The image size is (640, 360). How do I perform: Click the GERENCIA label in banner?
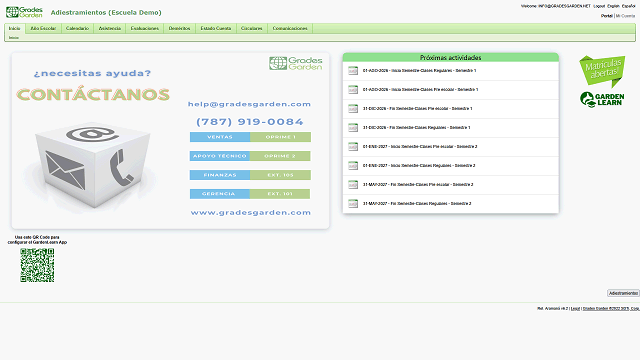point(220,194)
